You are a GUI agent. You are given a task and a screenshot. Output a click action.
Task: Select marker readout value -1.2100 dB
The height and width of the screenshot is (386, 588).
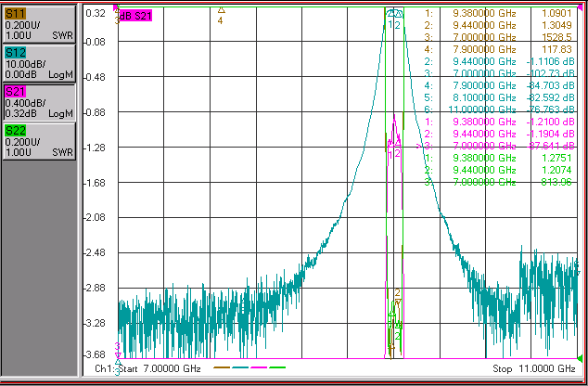(x=551, y=122)
